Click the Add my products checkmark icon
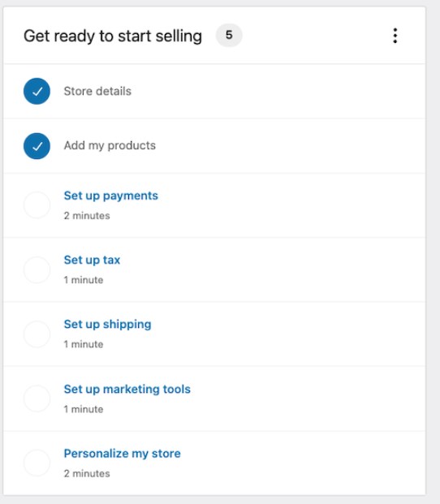This screenshot has height=504, width=440. 37,146
